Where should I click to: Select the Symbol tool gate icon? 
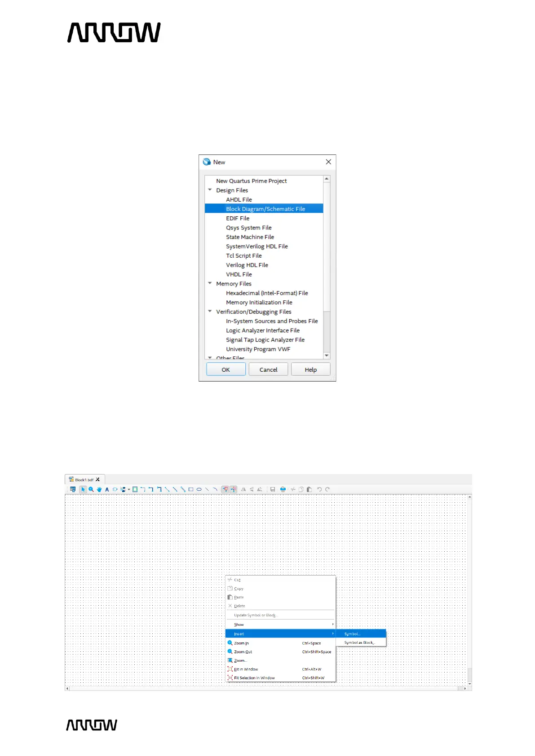click(x=115, y=489)
